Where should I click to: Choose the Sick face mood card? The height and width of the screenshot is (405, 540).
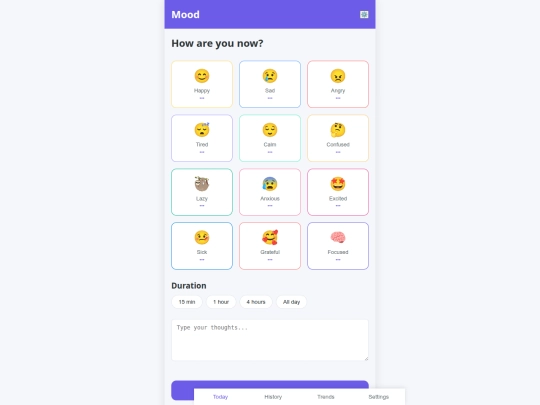pos(202,246)
